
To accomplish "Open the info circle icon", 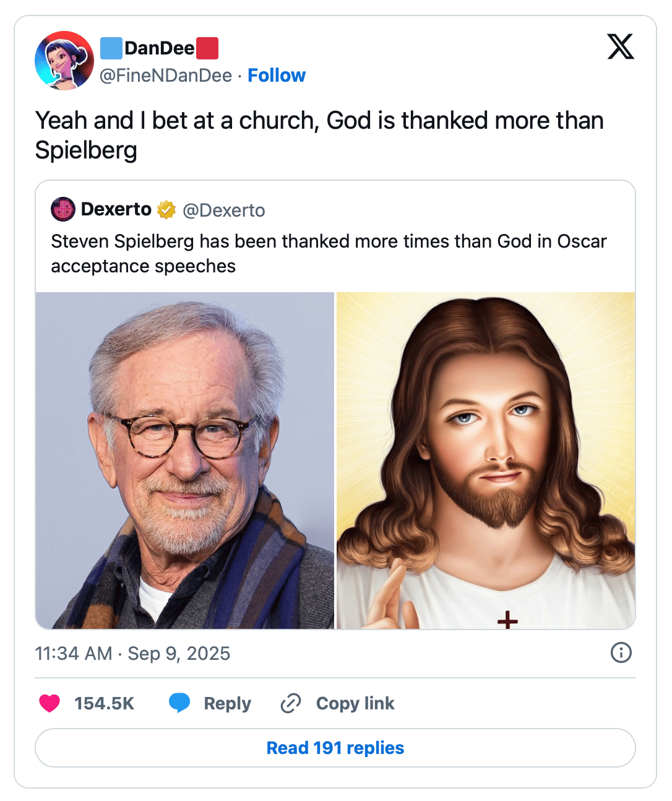I will [621, 652].
